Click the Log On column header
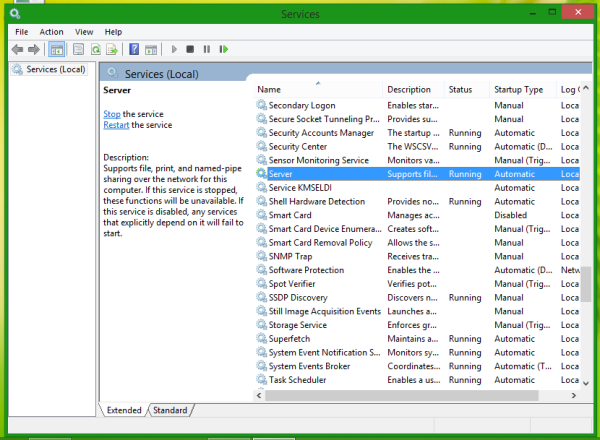 (x=569, y=90)
